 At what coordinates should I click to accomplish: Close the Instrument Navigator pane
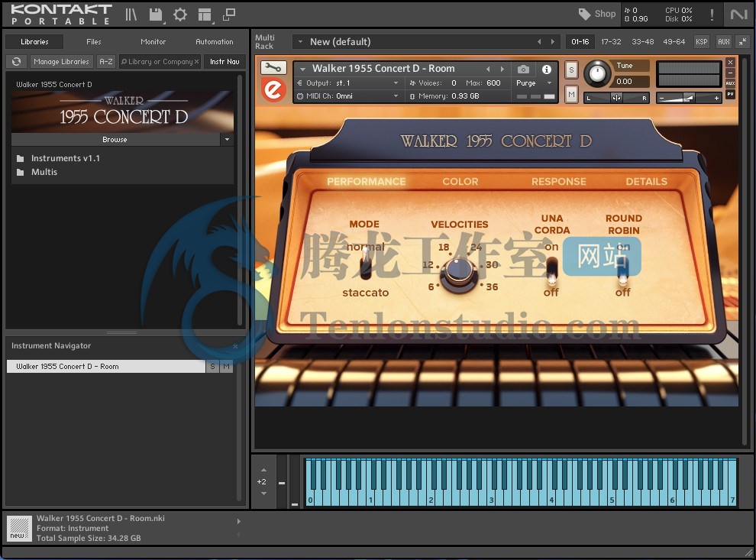tap(235, 346)
